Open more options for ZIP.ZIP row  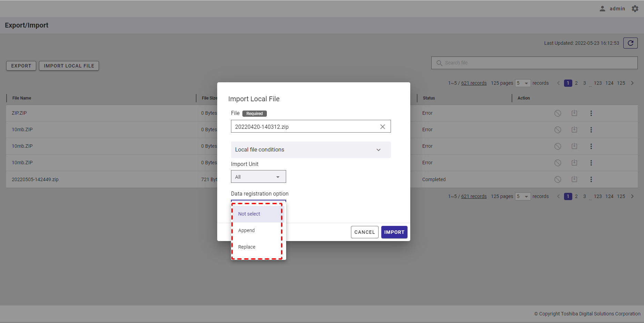pyautogui.click(x=591, y=113)
